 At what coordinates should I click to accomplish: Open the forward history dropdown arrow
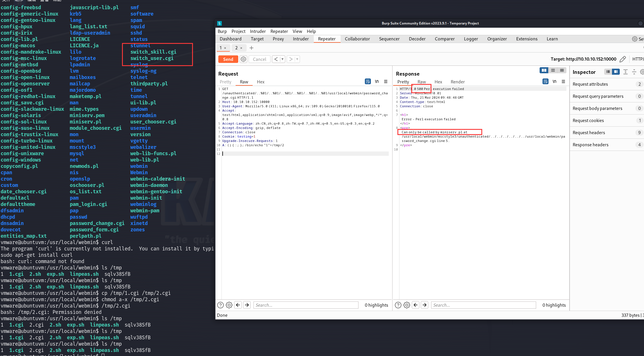point(297,59)
